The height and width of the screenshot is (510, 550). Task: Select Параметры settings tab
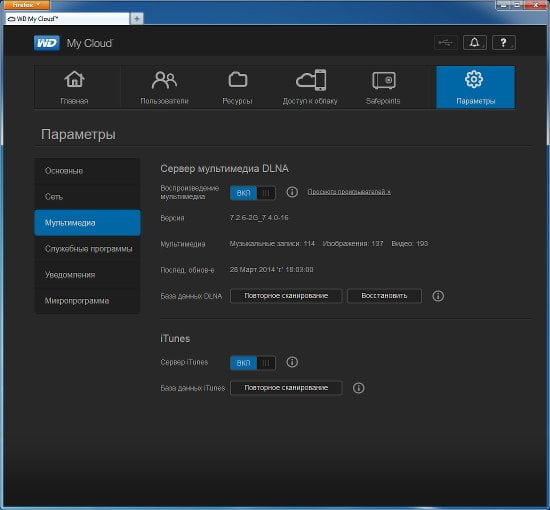pos(475,87)
